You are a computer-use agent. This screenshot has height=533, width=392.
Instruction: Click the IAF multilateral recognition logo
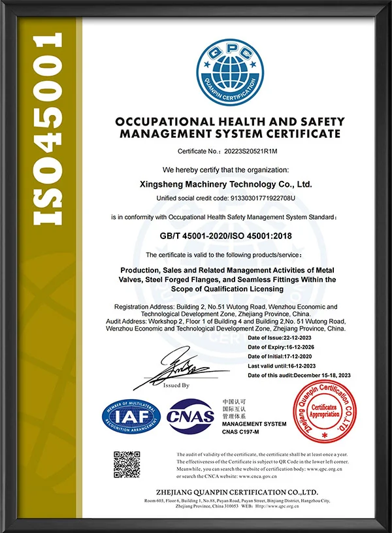(131, 414)
